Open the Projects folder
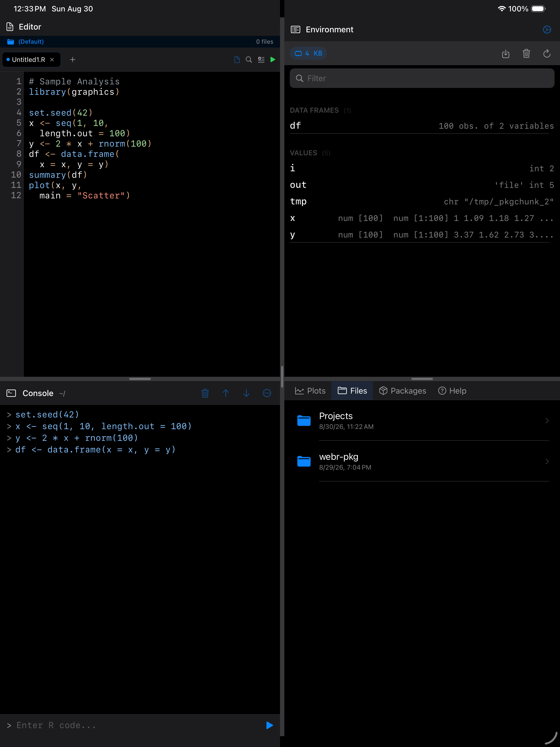560x747 pixels. [x=422, y=420]
